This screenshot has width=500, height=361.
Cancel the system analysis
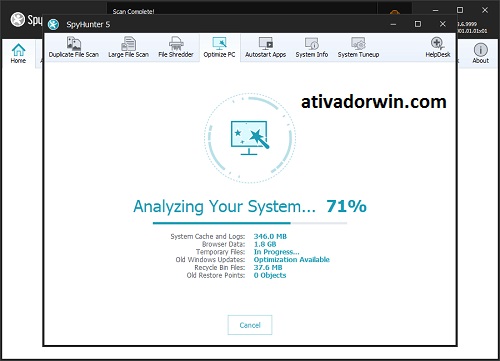pos(250,325)
